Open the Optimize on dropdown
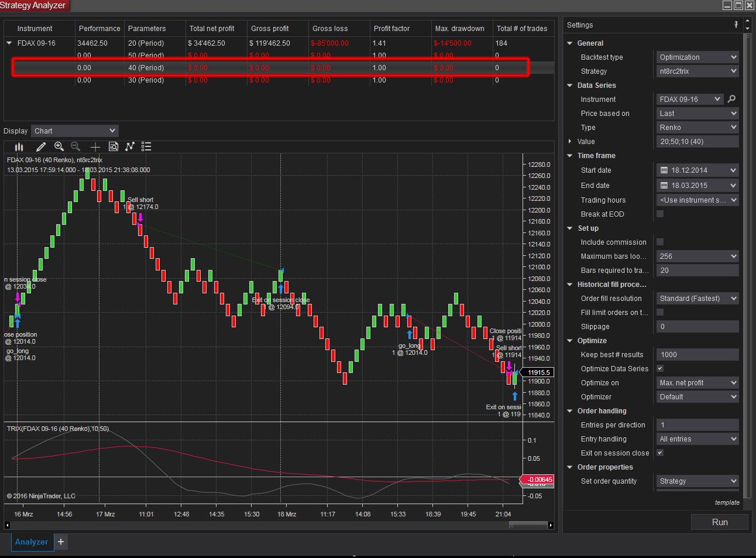The width and height of the screenshot is (756, 558). pyautogui.click(x=697, y=382)
